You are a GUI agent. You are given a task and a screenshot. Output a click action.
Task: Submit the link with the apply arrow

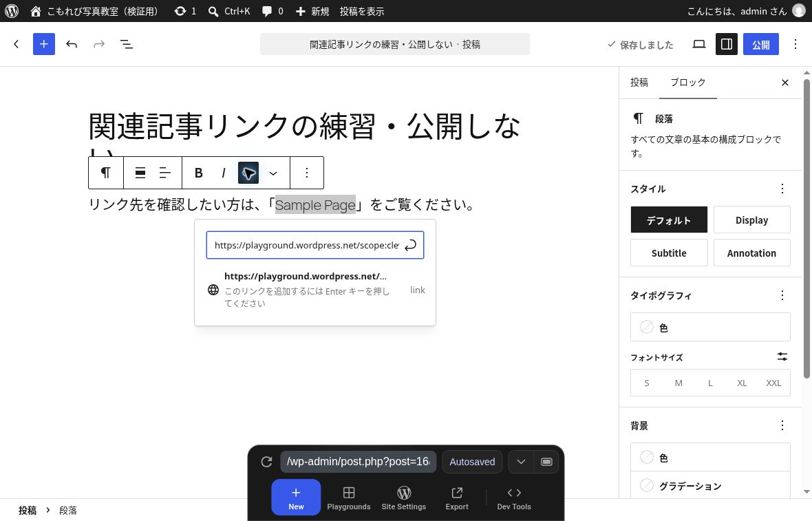point(410,245)
